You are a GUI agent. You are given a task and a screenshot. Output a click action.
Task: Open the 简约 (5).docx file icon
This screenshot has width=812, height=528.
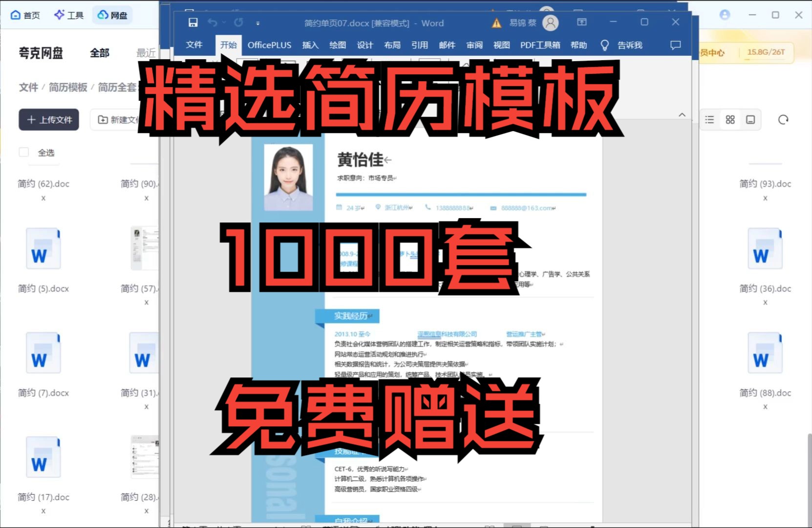43,249
